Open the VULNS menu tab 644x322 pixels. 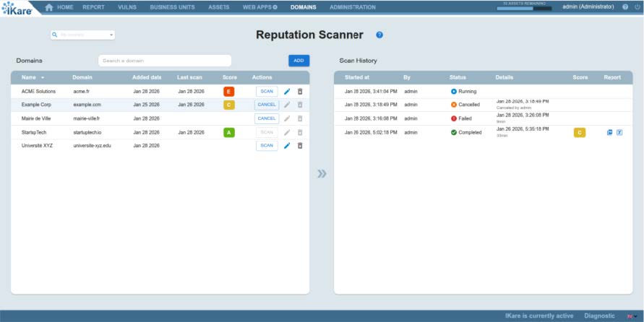pyautogui.click(x=126, y=7)
